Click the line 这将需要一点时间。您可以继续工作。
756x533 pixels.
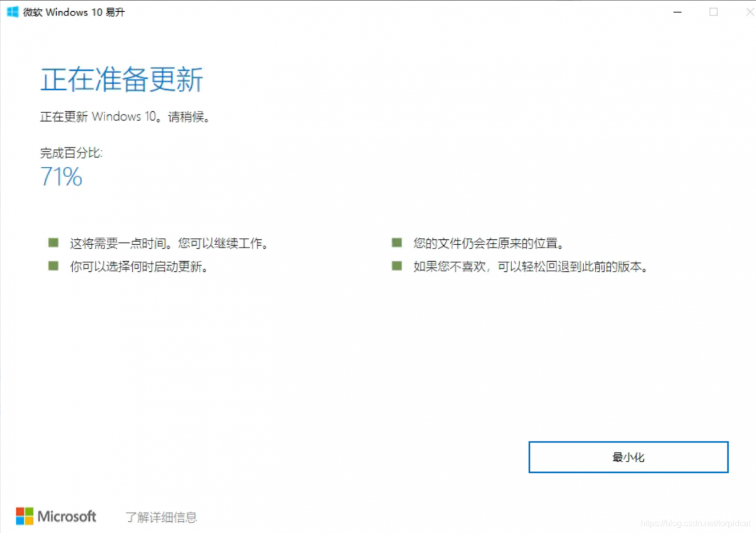click(x=170, y=243)
